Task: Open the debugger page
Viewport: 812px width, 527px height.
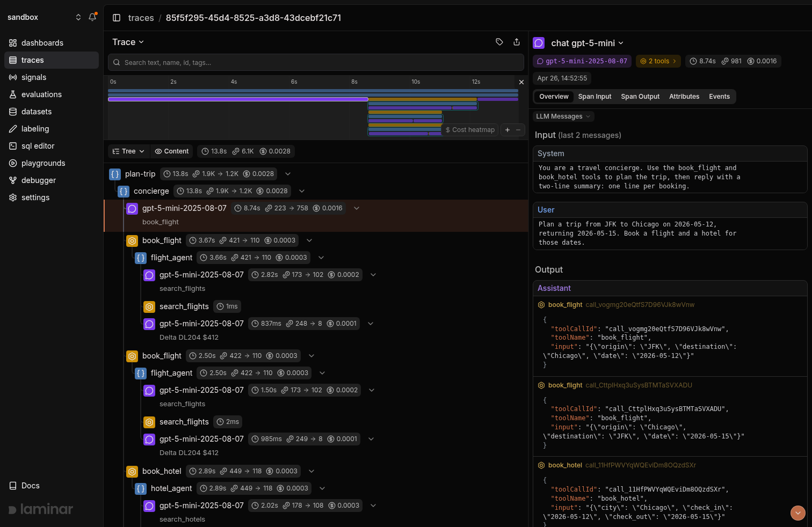Action: (52, 180)
